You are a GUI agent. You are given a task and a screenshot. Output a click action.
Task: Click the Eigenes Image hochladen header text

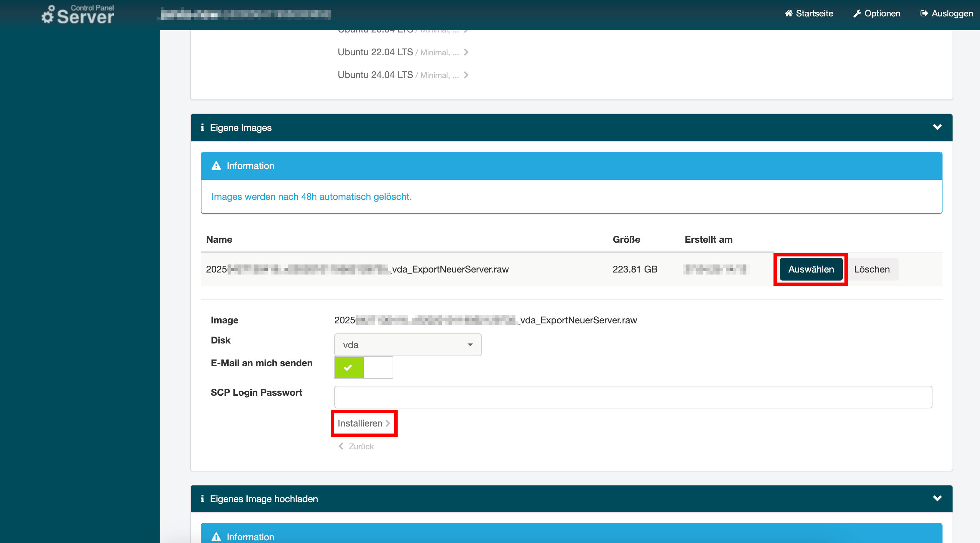click(x=264, y=499)
